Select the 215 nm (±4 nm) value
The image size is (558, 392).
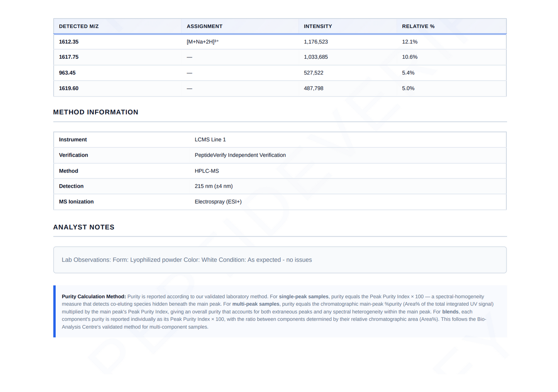click(214, 186)
